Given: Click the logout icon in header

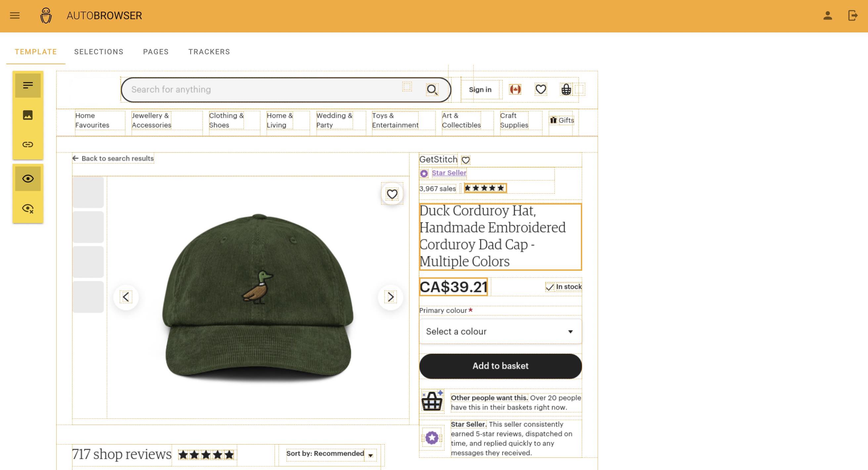Looking at the screenshot, I should click(852, 16).
